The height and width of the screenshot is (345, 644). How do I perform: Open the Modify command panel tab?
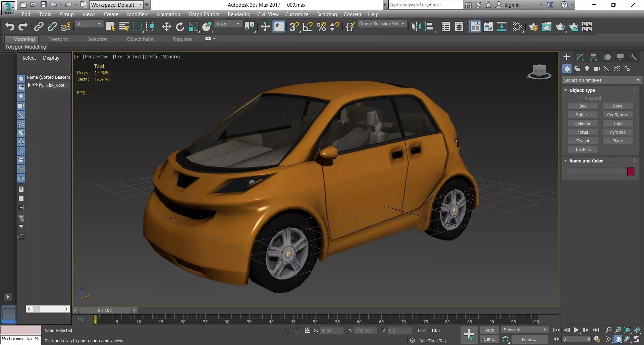580,57
